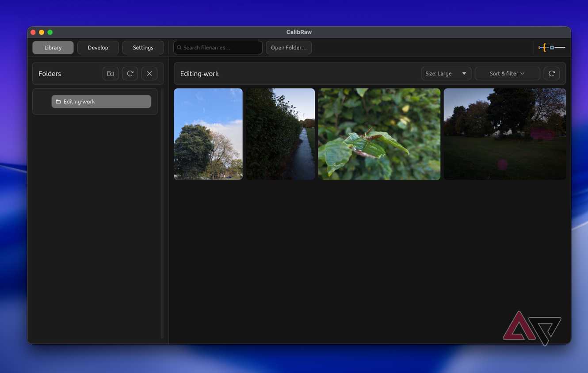Click the Search Filenames input field
588x373 pixels.
point(218,48)
